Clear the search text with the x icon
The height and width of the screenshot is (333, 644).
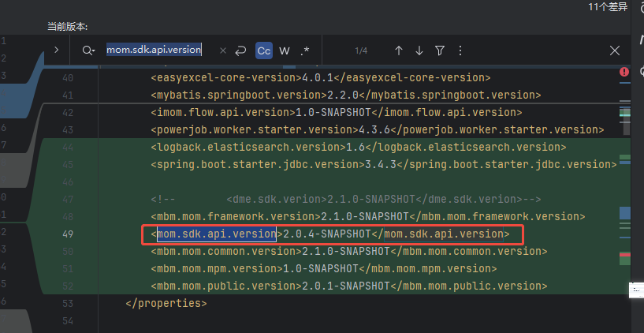[x=222, y=51]
